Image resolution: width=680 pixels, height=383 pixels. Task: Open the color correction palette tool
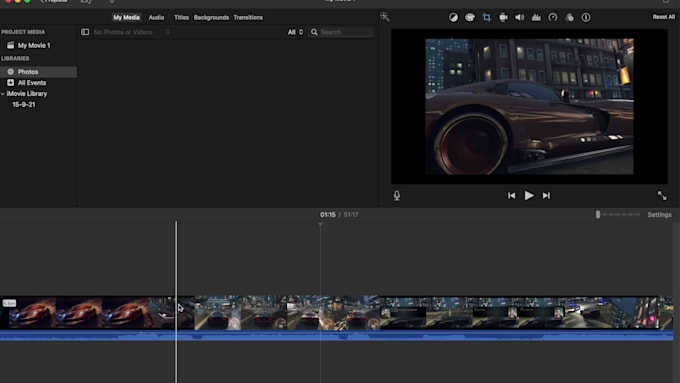point(470,17)
